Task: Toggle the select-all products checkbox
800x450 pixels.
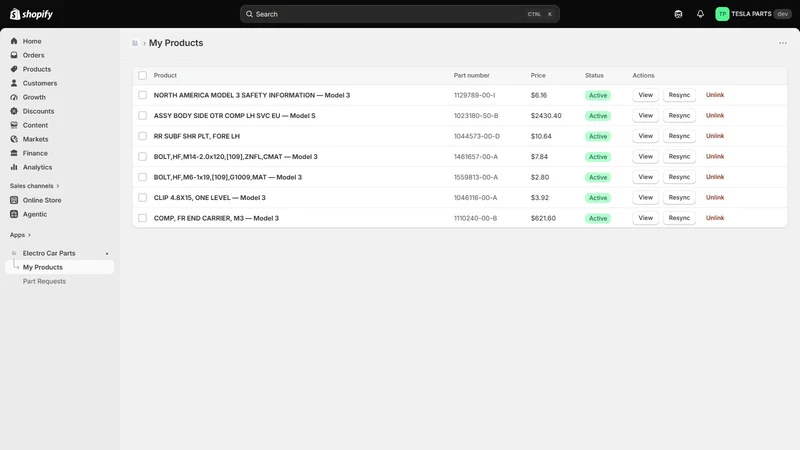Action: point(142,76)
